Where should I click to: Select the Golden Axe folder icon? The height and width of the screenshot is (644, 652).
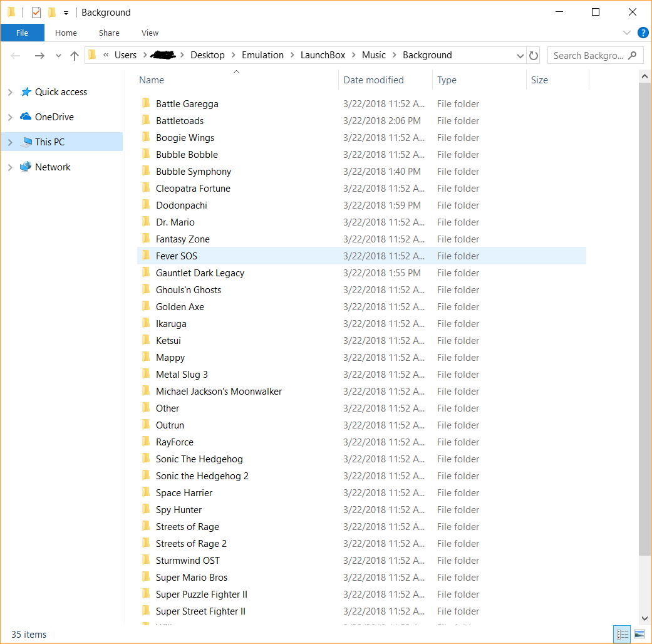coord(146,306)
